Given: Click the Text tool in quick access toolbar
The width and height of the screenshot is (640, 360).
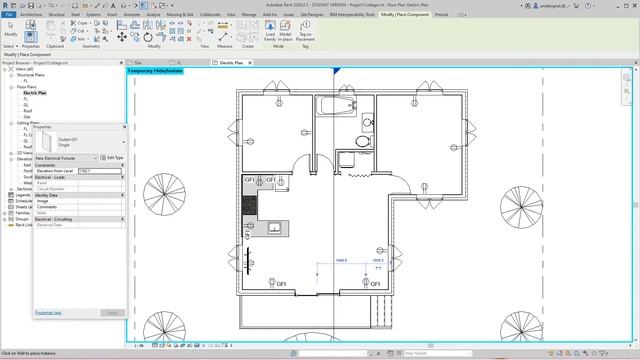Looking at the screenshot, I should (x=113, y=6).
